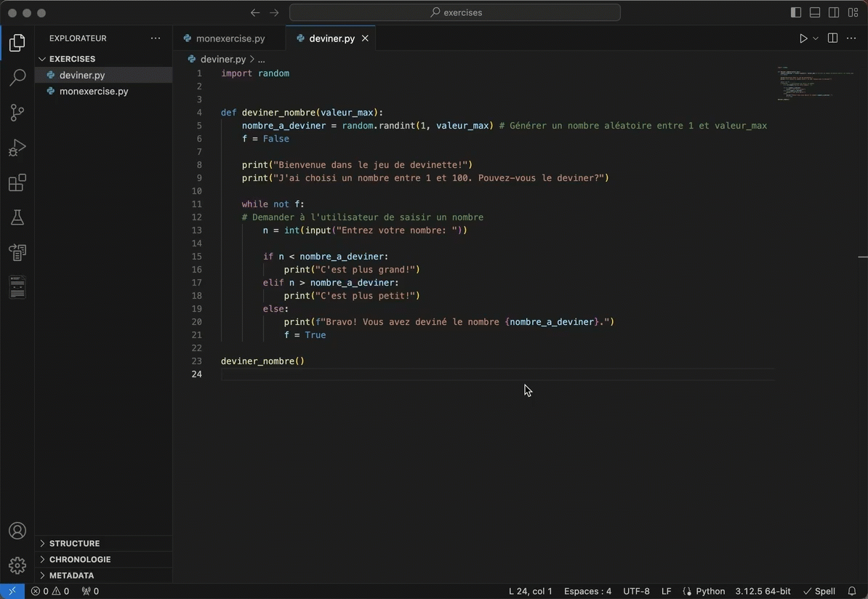868x599 pixels.
Task: Open breadcrumb ellipsis symbol dropdown
Action: [x=261, y=59]
